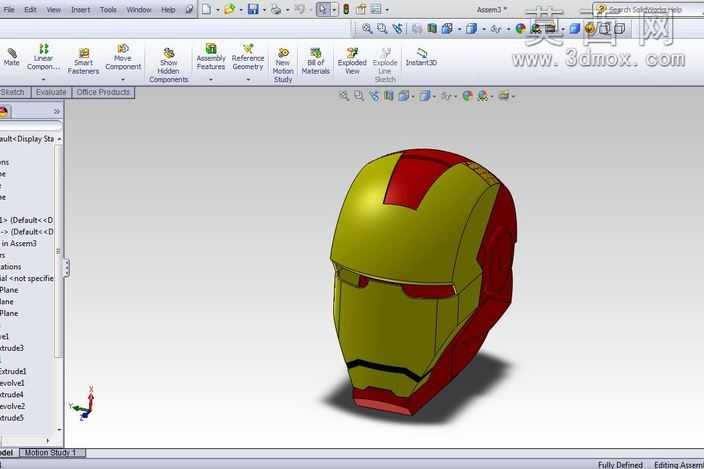This screenshot has width=704, height=469.
Task: Select the 'in Assem3' mates tree item
Action: coord(19,244)
